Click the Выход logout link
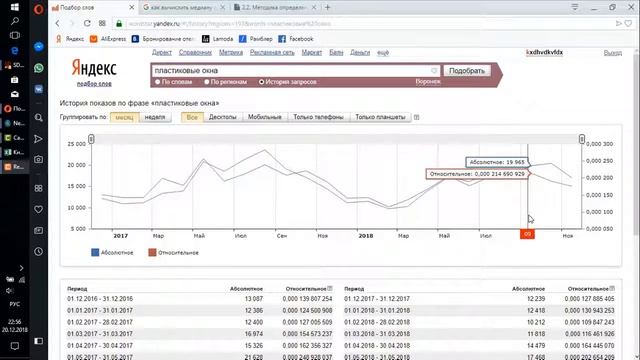This screenshot has width=640, height=360. click(613, 53)
